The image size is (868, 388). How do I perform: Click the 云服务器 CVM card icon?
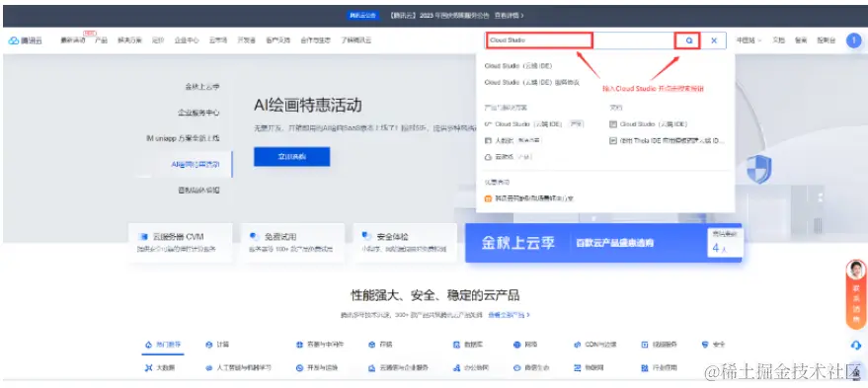pyautogui.click(x=143, y=236)
